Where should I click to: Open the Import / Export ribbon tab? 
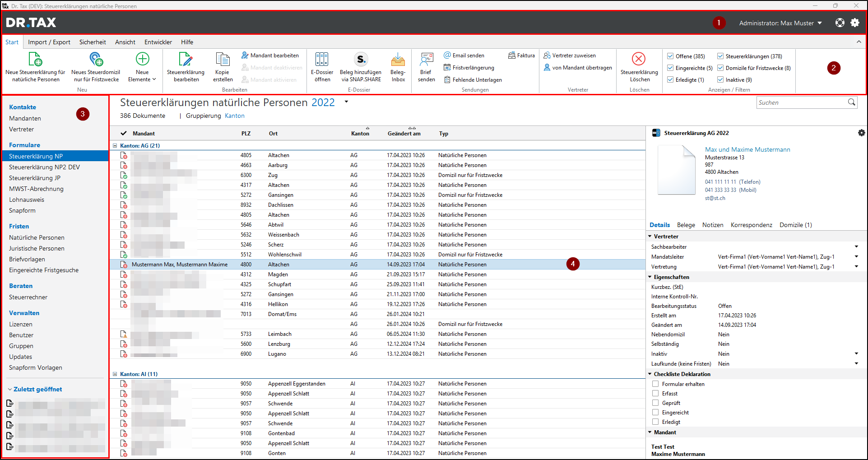point(49,42)
